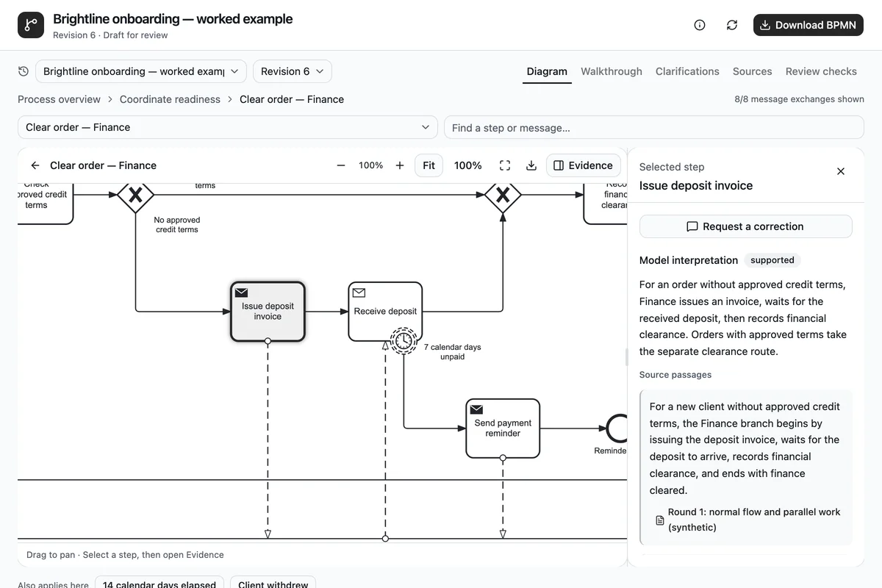Image resolution: width=882 pixels, height=588 pixels.
Task: Fit the diagram with the Fit button
Action: pos(429,165)
